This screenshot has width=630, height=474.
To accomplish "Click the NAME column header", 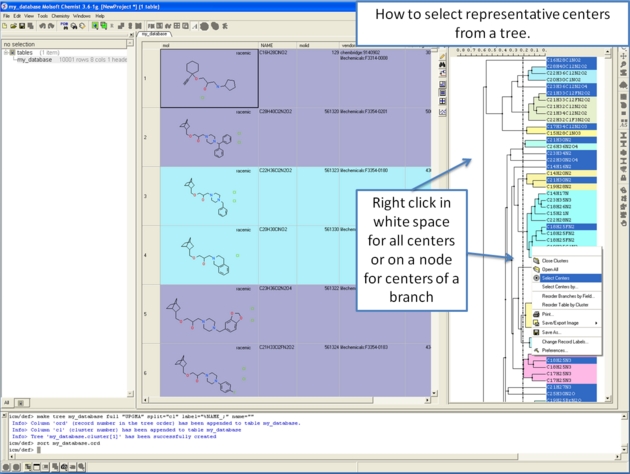I will 267,45.
